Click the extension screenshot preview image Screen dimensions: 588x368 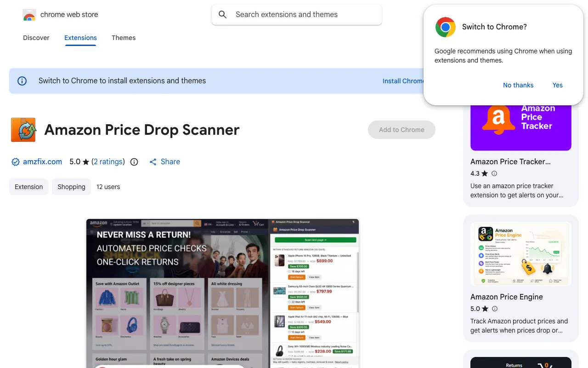coord(222,293)
